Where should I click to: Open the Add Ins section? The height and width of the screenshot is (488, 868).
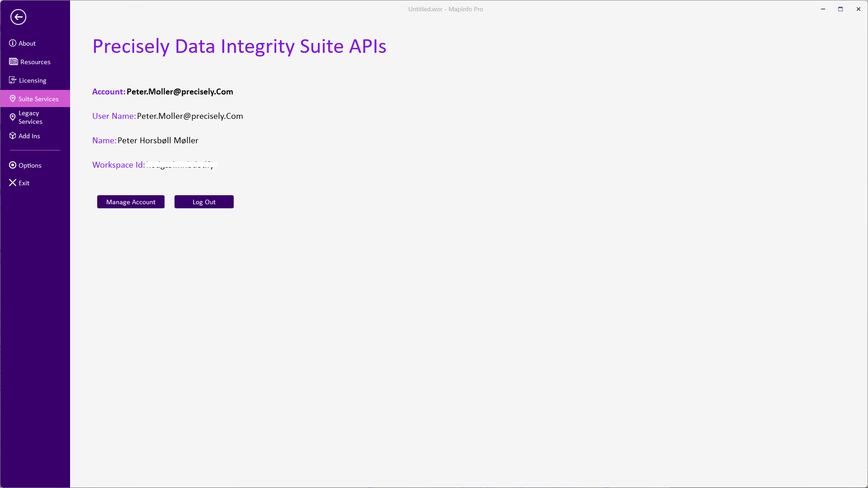pyautogui.click(x=29, y=136)
